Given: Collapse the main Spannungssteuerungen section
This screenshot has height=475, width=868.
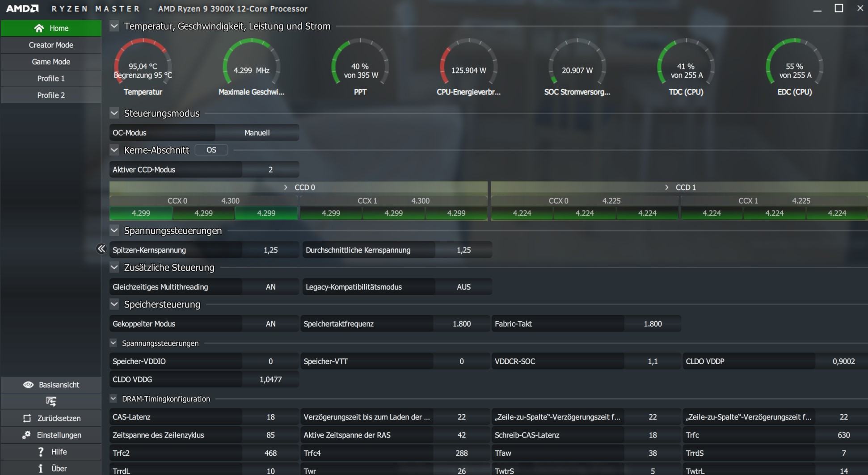Looking at the screenshot, I should (x=114, y=231).
